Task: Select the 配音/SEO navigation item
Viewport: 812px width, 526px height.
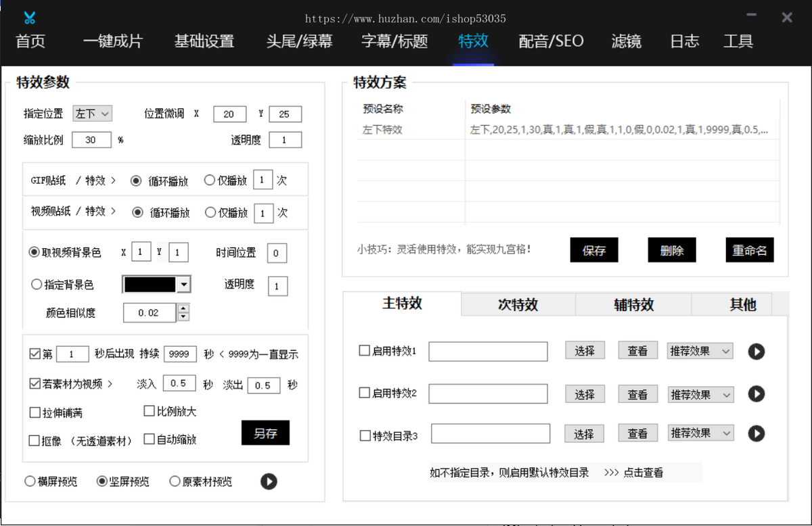Action: pyautogui.click(x=551, y=41)
